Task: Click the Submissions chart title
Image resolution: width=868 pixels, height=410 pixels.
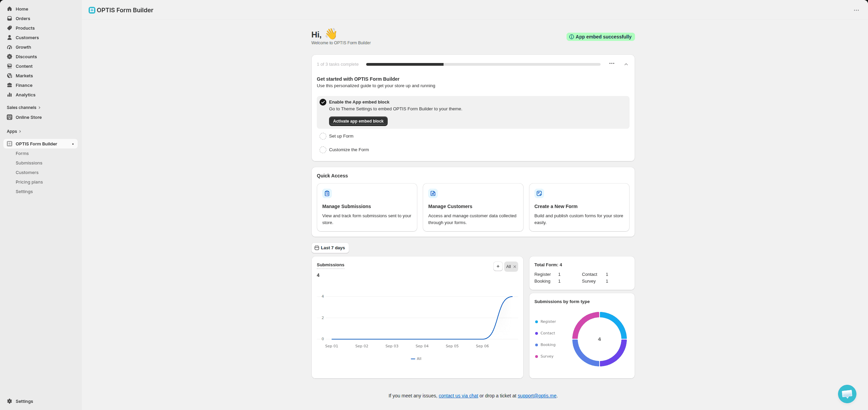Action: [x=330, y=265]
